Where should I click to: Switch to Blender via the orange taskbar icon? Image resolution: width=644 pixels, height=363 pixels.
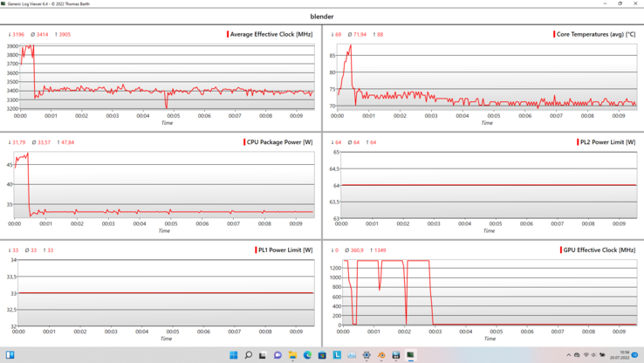[x=381, y=355]
